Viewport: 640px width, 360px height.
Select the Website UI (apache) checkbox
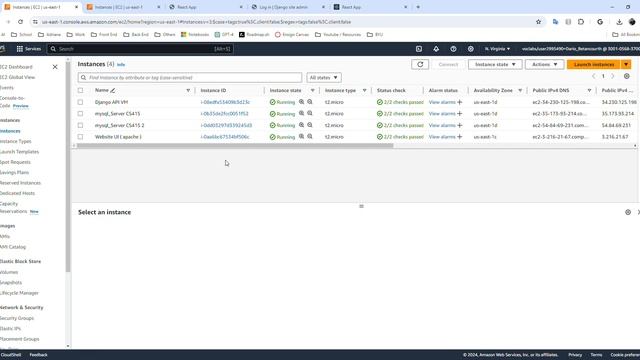tap(80, 137)
